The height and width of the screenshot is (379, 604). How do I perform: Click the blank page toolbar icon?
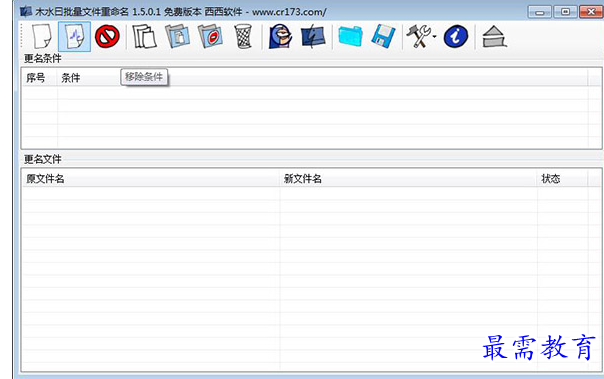point(42,37)
